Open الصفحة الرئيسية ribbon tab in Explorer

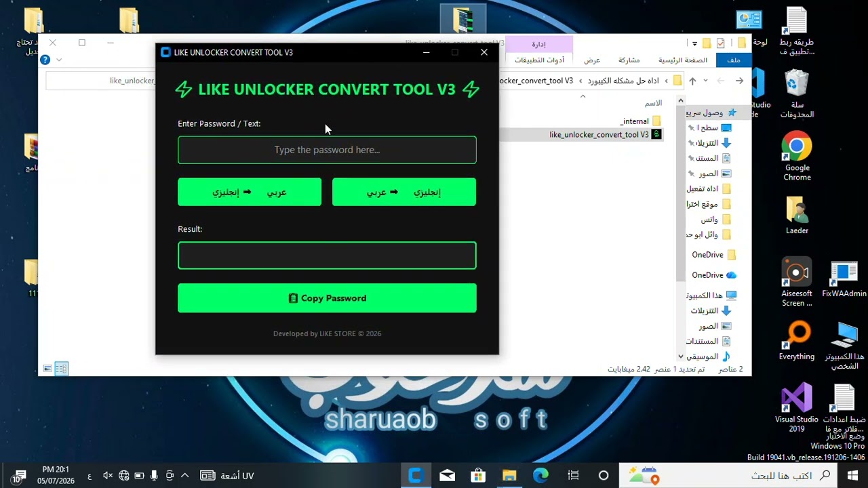682,60
